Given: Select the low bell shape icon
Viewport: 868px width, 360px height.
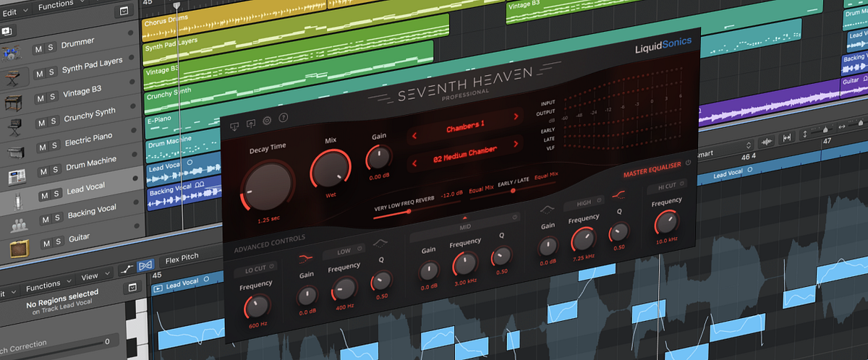Looking at the screenshot, I should coord(380,245).
